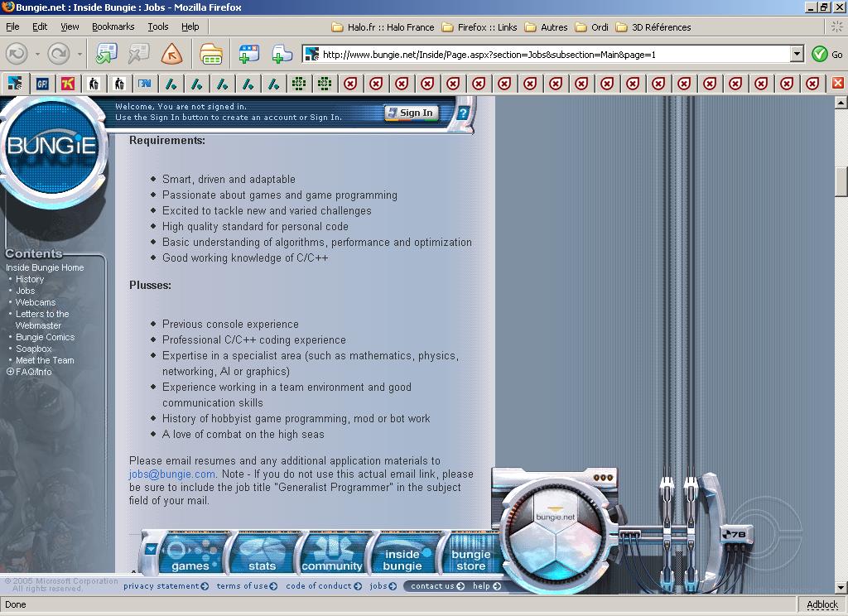Open the Autres bookmark folder
The width and height of the screenshot is (848, 616).
(x=547, y=27)
